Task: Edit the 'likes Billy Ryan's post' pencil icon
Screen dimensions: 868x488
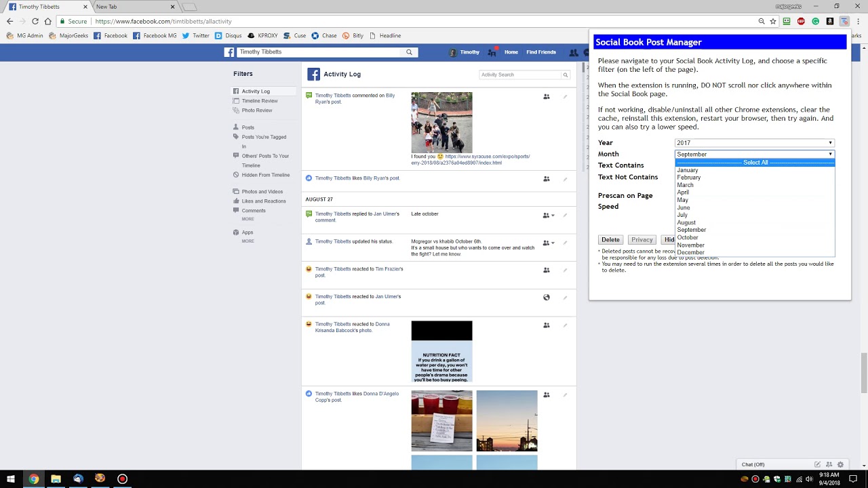Action: (565, 180)
